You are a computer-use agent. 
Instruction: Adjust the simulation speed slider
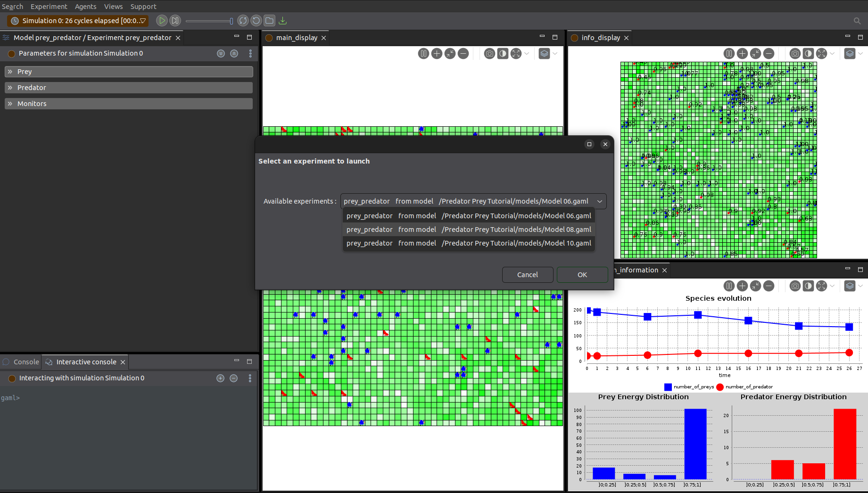point(209,21)
